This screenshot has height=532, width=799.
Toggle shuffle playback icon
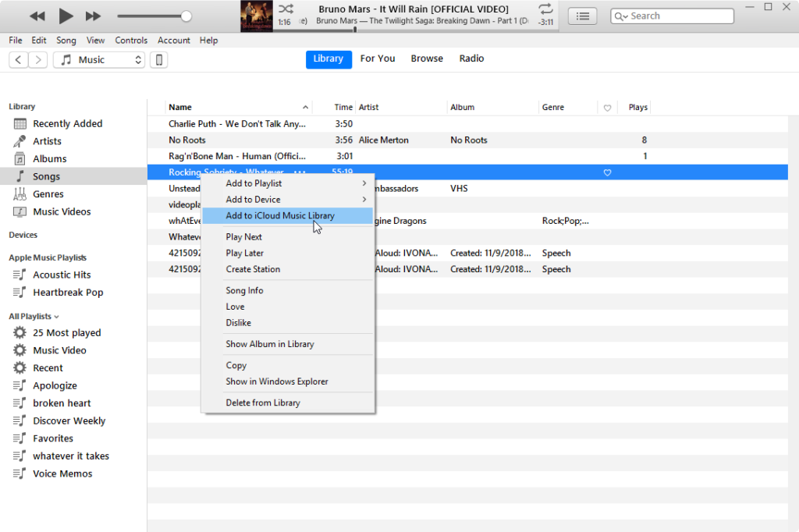[x=286, y=9]
